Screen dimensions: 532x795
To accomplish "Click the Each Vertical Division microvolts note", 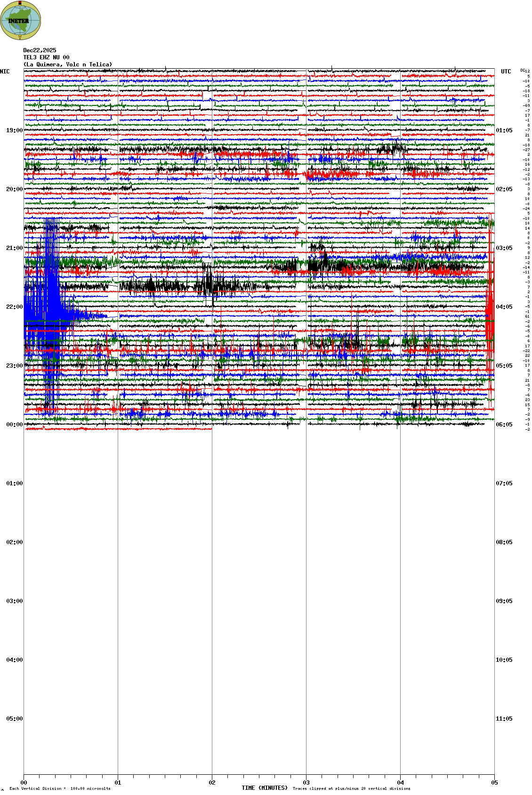I will click(60, 788).
